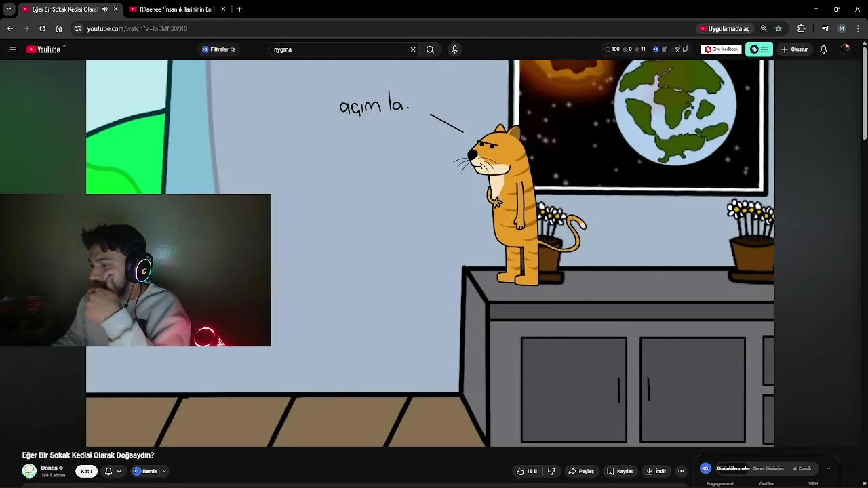Click the Give feedback button
The image size is (868, 488).
pyautogui.click(x=721, y=49)
